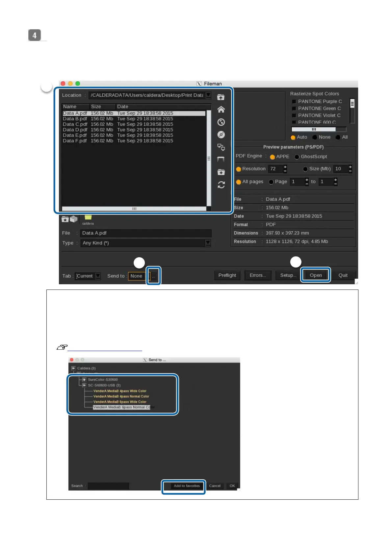The image size is (392, 554).
Task: Choose GhostScript as PDF engine
Action: pos(297,157)
